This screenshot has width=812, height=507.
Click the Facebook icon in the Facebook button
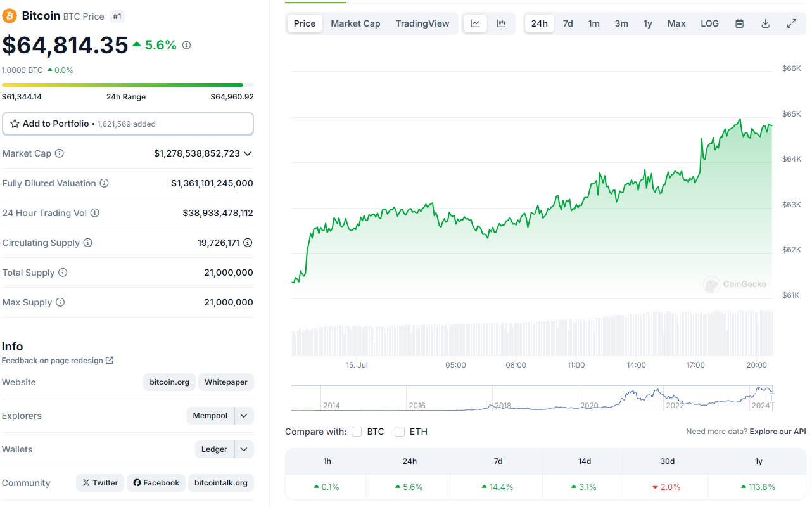[x=137, y=483]
